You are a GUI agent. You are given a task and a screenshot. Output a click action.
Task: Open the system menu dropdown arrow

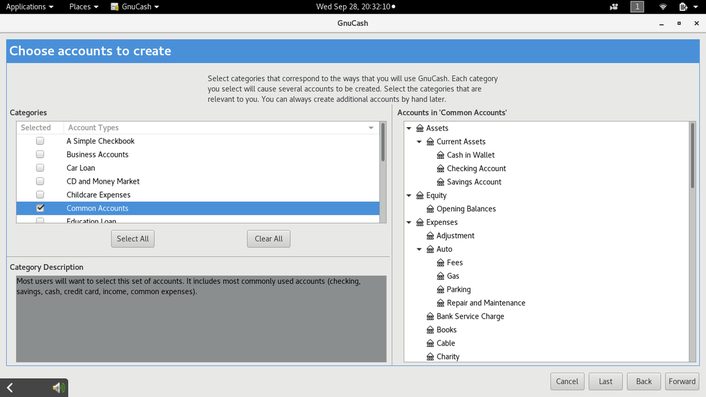click(696, 7)
